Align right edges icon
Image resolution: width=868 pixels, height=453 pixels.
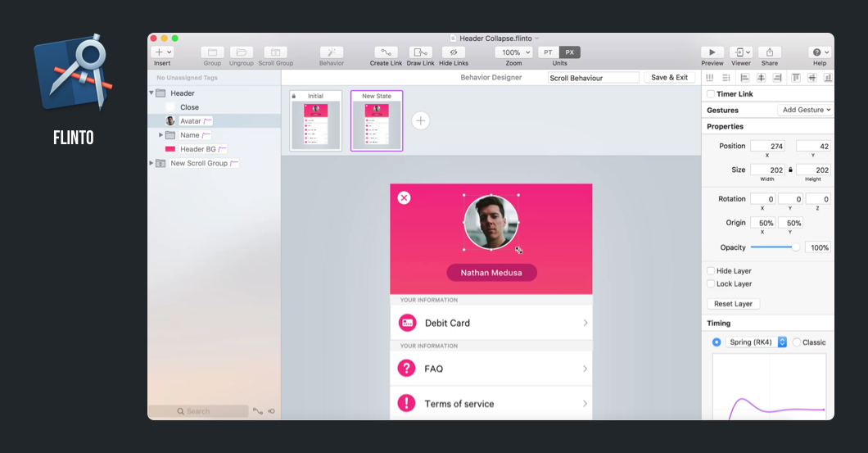(x=777, y=78)
